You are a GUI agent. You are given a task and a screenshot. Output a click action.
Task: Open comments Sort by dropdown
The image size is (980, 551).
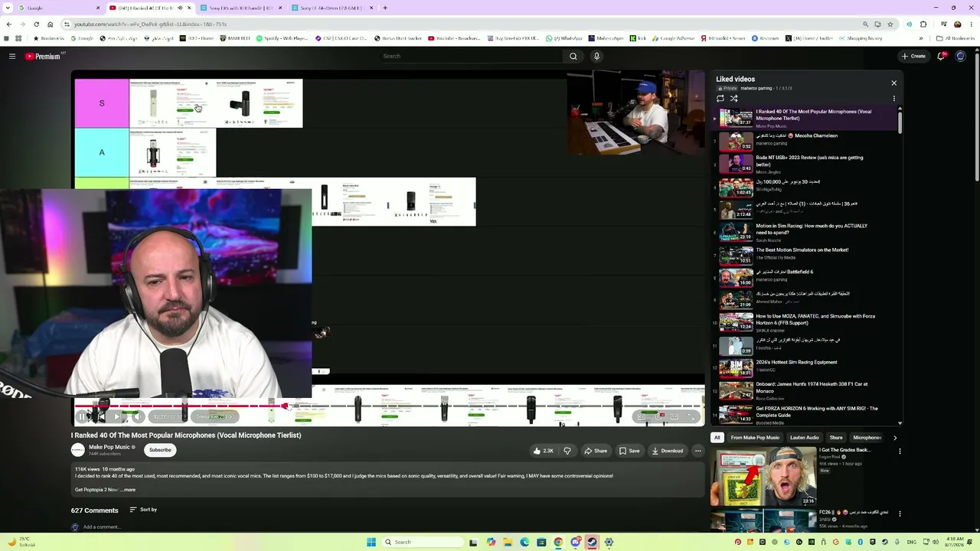[143, 510]
